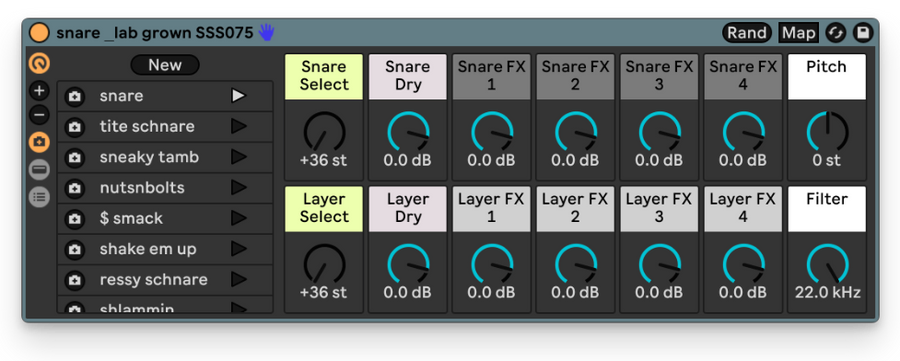Click the Filter value 22.0 kHz

tap(827, 293)
